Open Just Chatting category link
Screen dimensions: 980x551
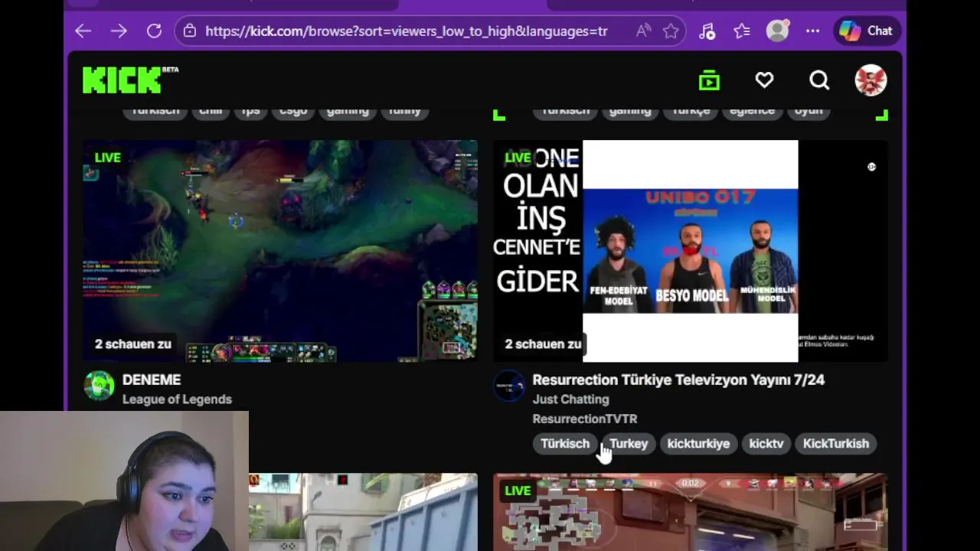[571, 399]
